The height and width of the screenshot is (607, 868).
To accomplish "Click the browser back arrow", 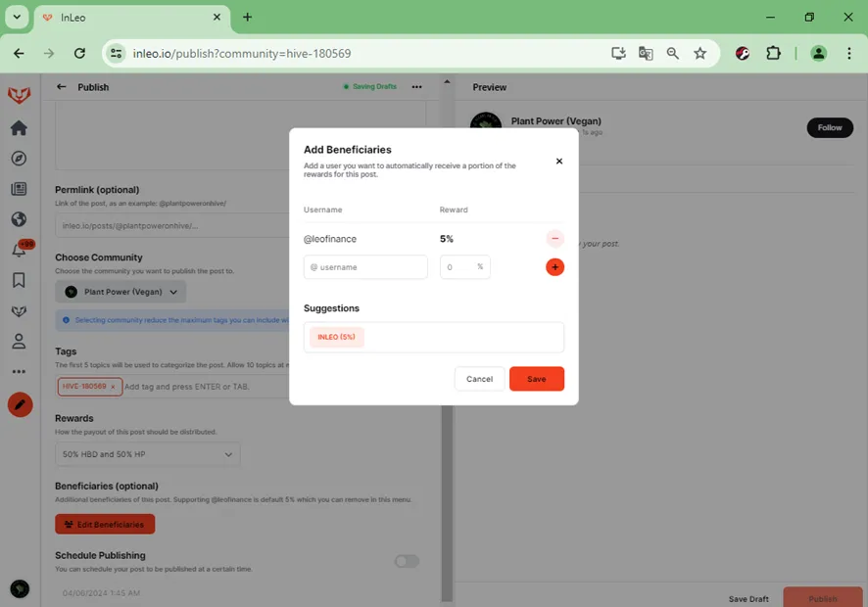I will coord(19,54).
